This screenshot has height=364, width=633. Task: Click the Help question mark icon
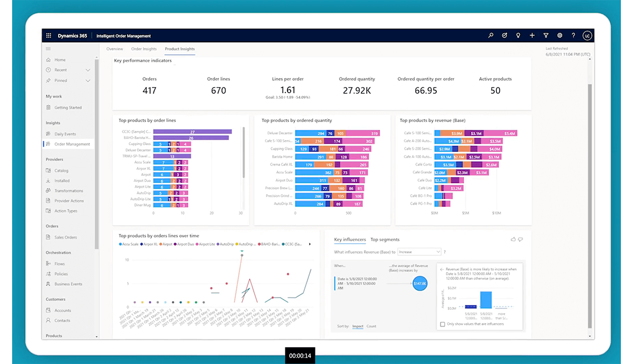pyautogui.click(x=573, y=35)
